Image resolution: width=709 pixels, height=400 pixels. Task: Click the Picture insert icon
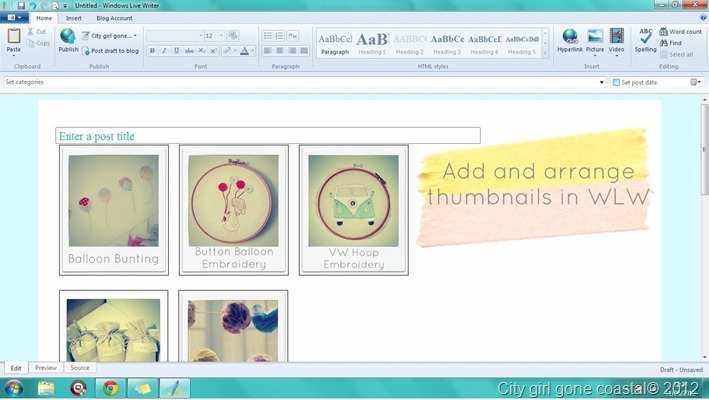pyautogui.click(x=595, y=36)
